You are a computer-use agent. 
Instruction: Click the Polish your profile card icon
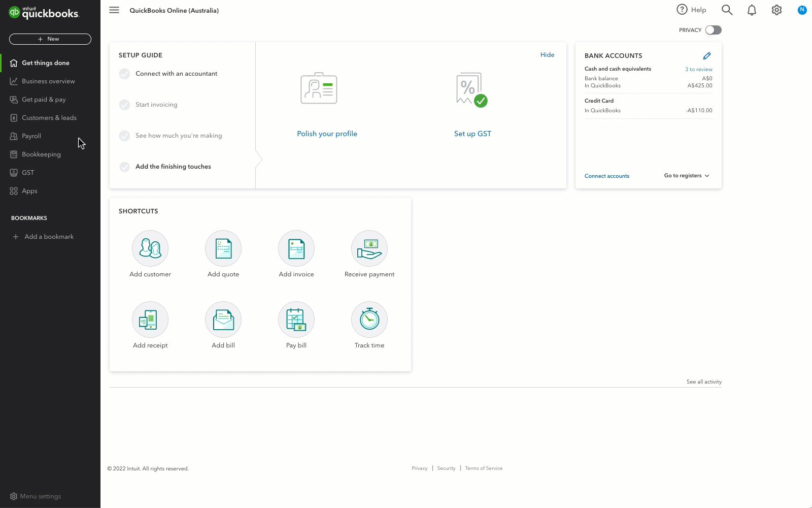(x=319, y=88)
